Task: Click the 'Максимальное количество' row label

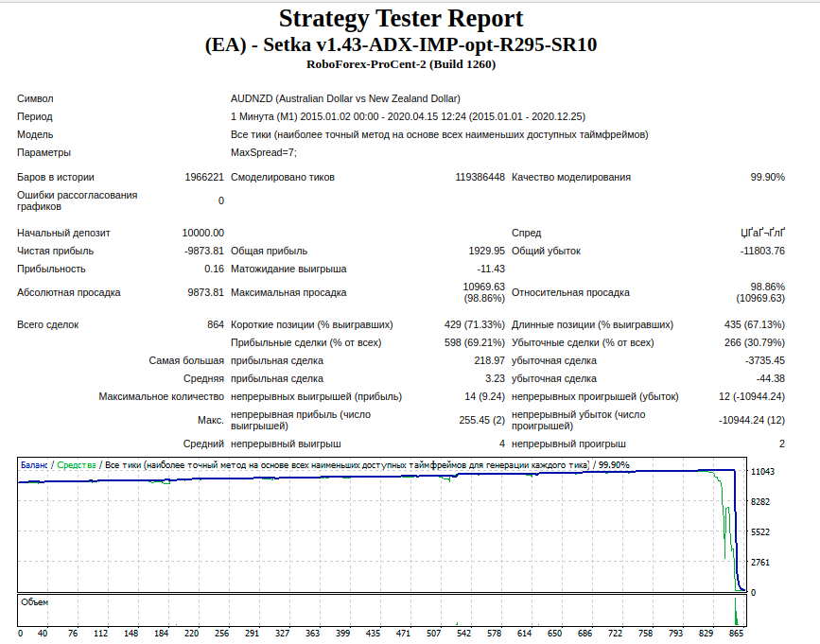Action: 161,397
